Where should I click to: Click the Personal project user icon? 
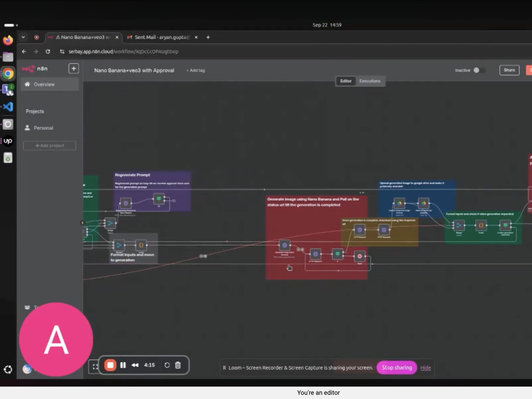[x=27, y=128]
